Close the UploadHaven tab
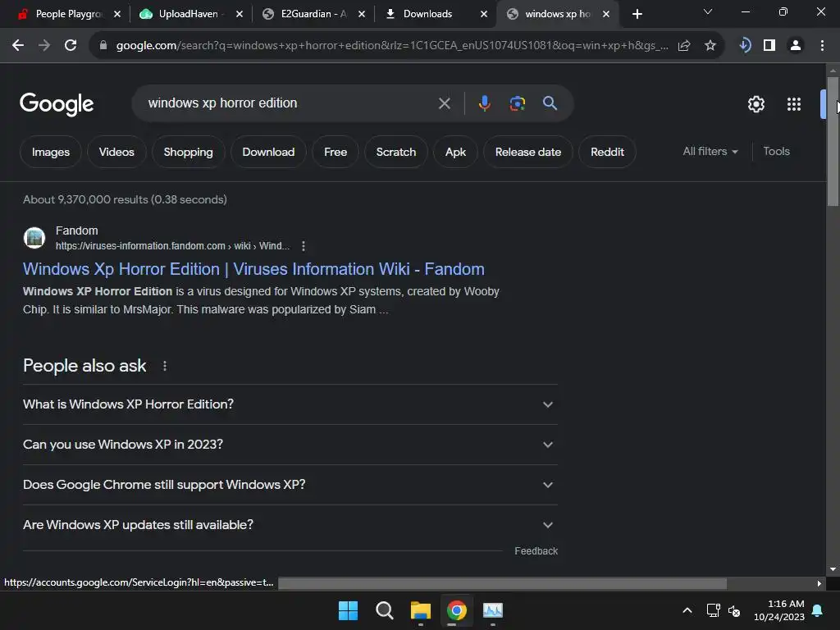This screenshot has width=840, height=630. click(x=240, y=14)
